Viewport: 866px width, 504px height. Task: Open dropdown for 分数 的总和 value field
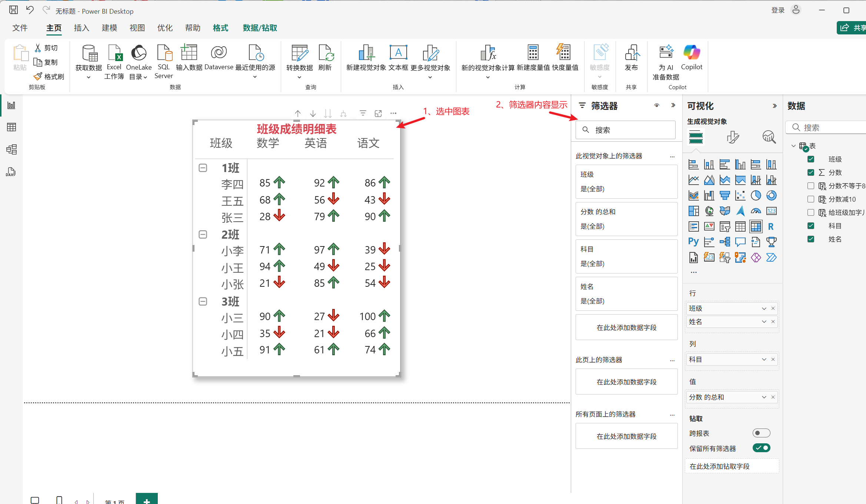(x=764, y=397)
